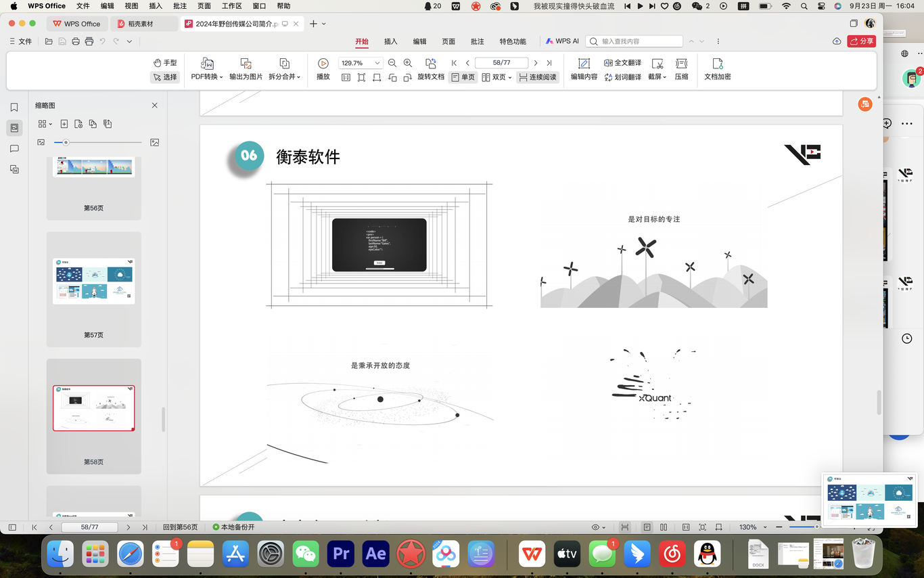Click the 输出为图片 tool
The image size is (924, 578).
[246, 70]
